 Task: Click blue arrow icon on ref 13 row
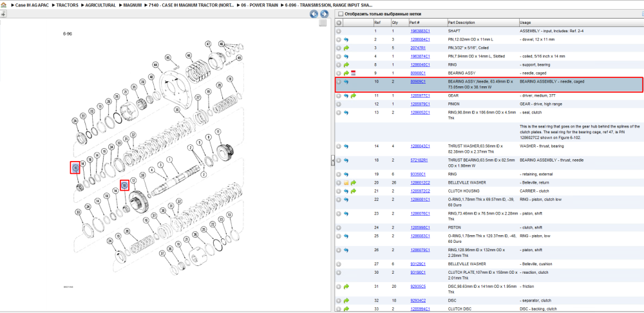tap(346, 113)
